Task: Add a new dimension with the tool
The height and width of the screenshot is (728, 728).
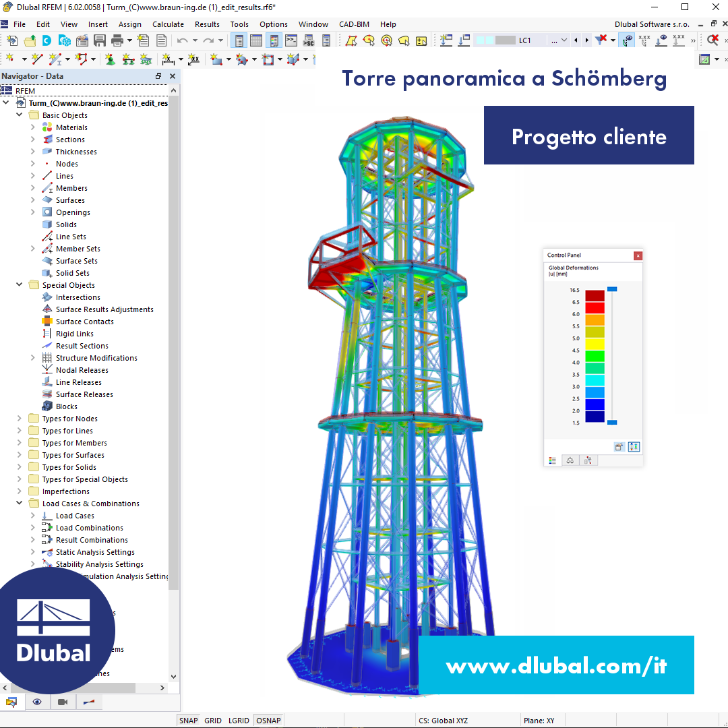Action: point(168,59)
